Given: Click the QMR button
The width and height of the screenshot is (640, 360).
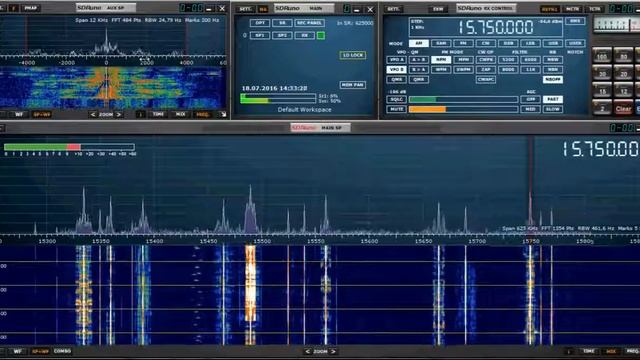Looking at the screenshot, I should pos(419,80).
